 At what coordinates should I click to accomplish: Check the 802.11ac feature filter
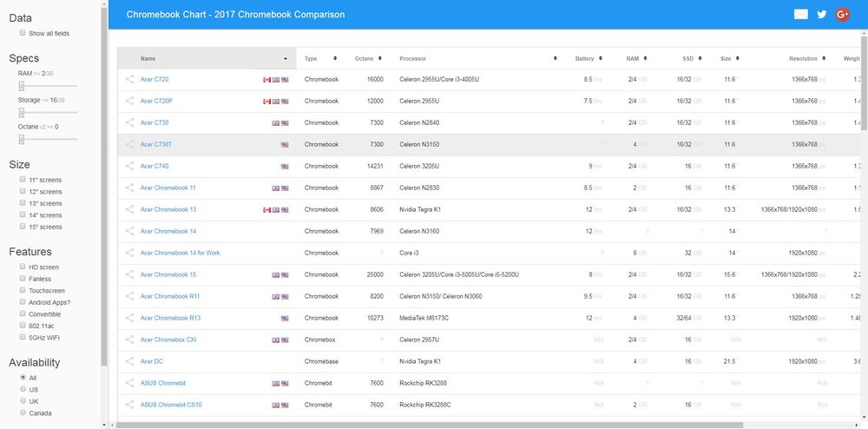(x=23, y=325)
